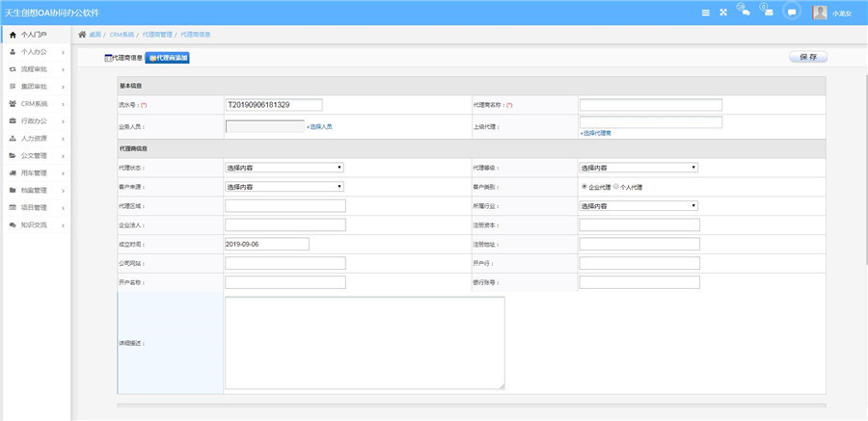
Task: Expand 知识交流 chevron in sidebar
Action: (63, 225)
